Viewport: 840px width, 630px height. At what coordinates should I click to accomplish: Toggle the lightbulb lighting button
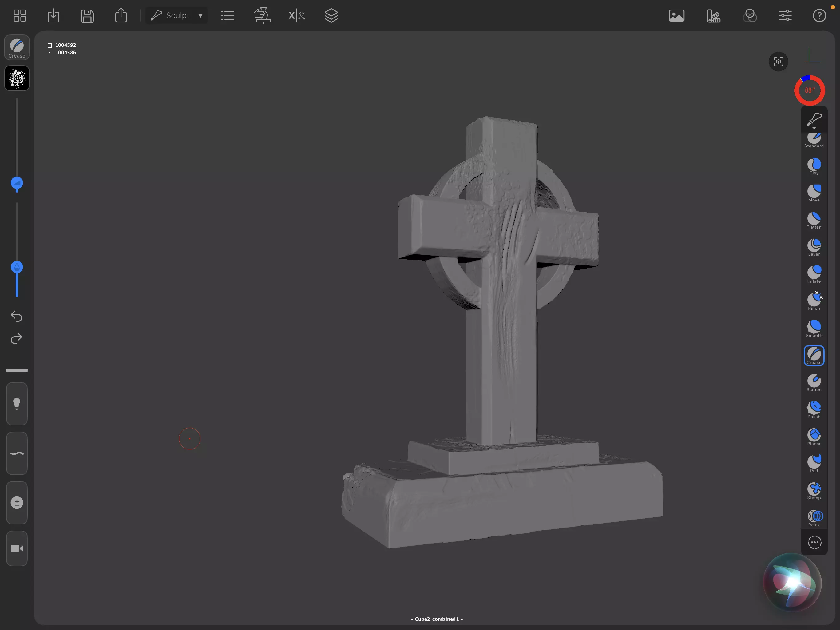pyautogui.click(x=17, y=404)
